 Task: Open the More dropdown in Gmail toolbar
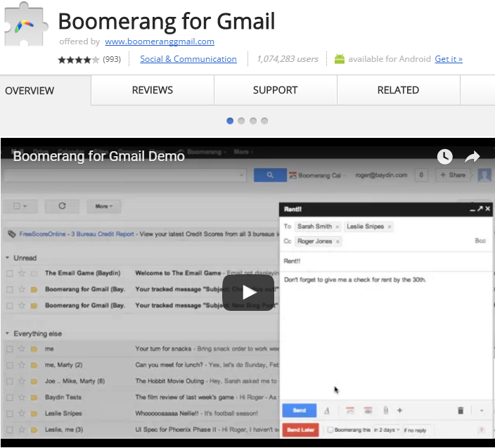pyautogui.click(x=103, y=206)
